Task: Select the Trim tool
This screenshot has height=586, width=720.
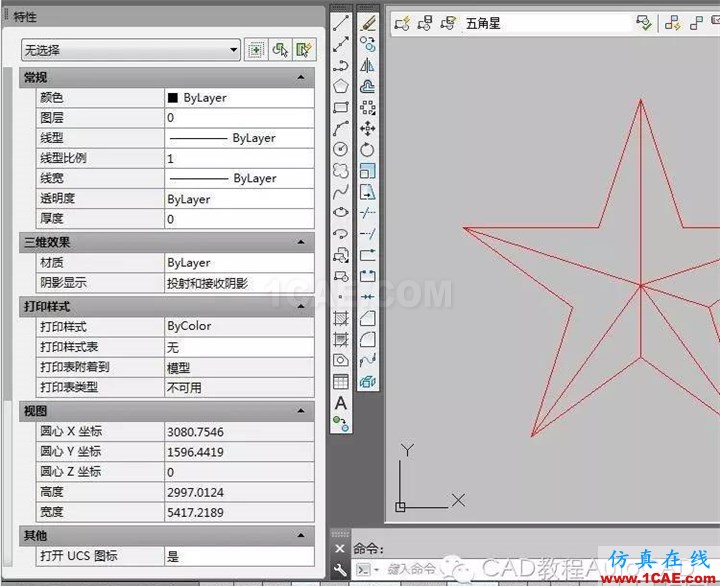Action: 368,212
